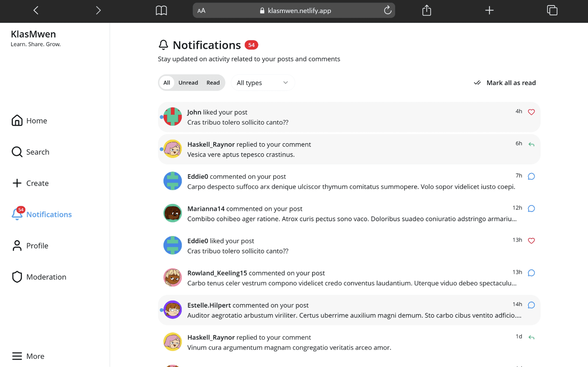588x367 pixels.
Task: Click the blue unread dot on John's notification
Action: (x=161, y=117)
